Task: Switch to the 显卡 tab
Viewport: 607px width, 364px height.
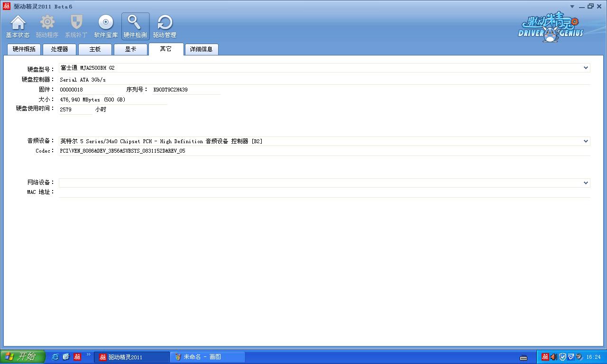Action: point(130,49)
